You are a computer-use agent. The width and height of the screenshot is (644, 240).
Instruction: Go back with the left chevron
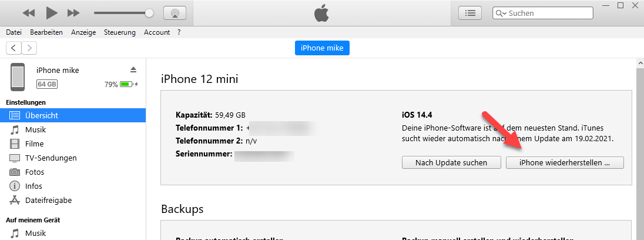14,48
